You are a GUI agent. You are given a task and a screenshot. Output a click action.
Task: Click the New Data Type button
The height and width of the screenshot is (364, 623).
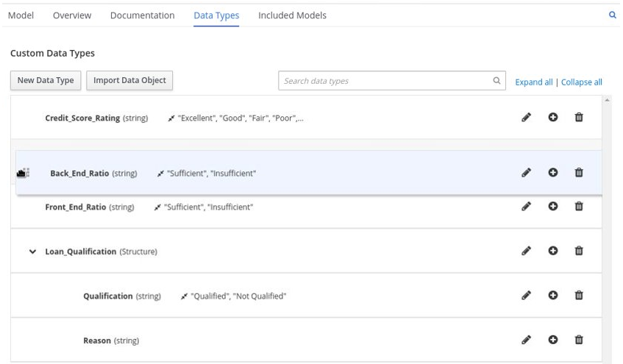[46, 81]
